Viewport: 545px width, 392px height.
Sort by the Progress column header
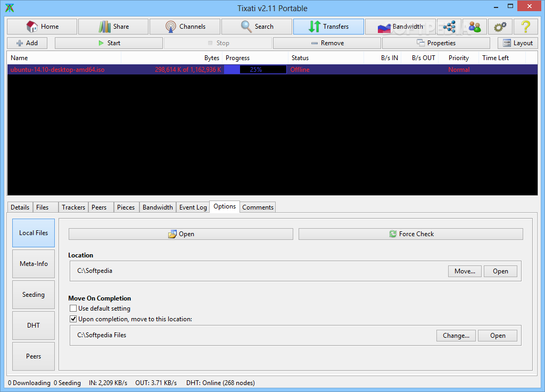pos(255,58)
